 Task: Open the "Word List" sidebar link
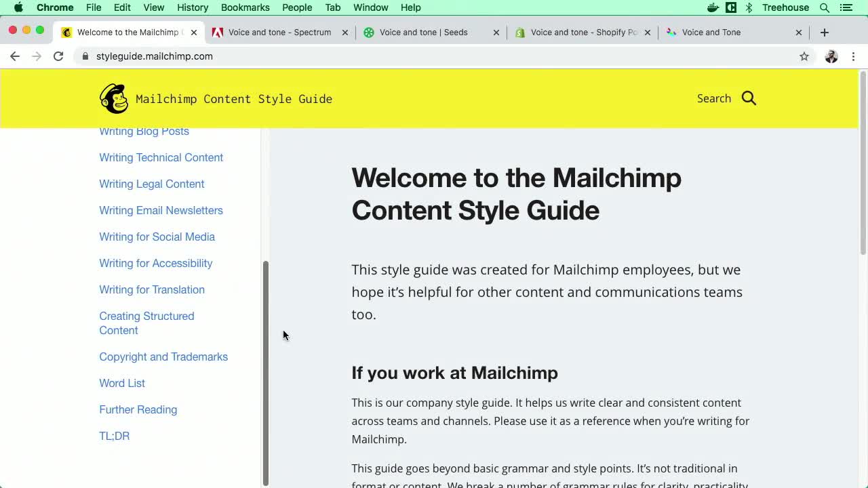pyautogui.click(x=122, y=383)
